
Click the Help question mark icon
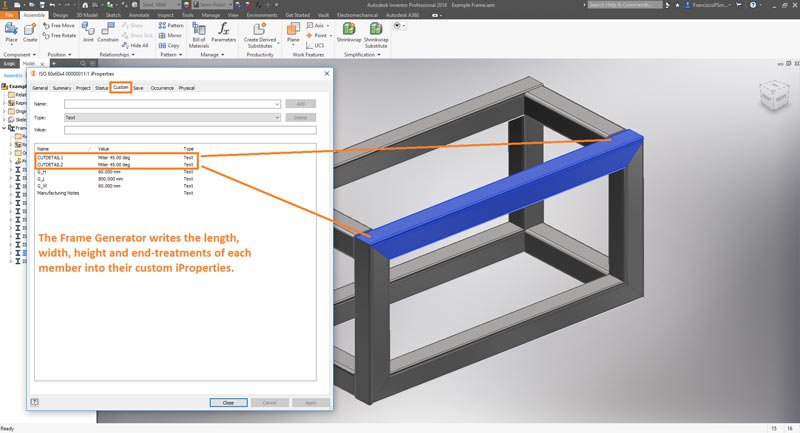click(753, 5)
